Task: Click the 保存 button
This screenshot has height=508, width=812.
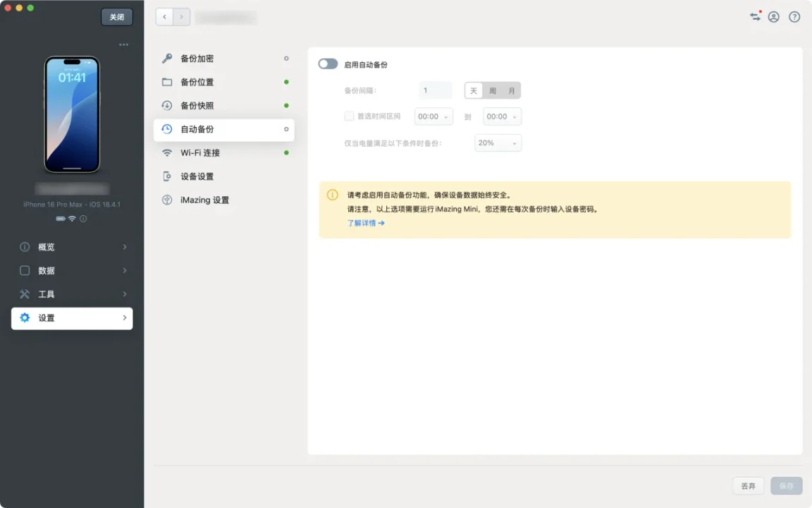Action: (786, 485)
